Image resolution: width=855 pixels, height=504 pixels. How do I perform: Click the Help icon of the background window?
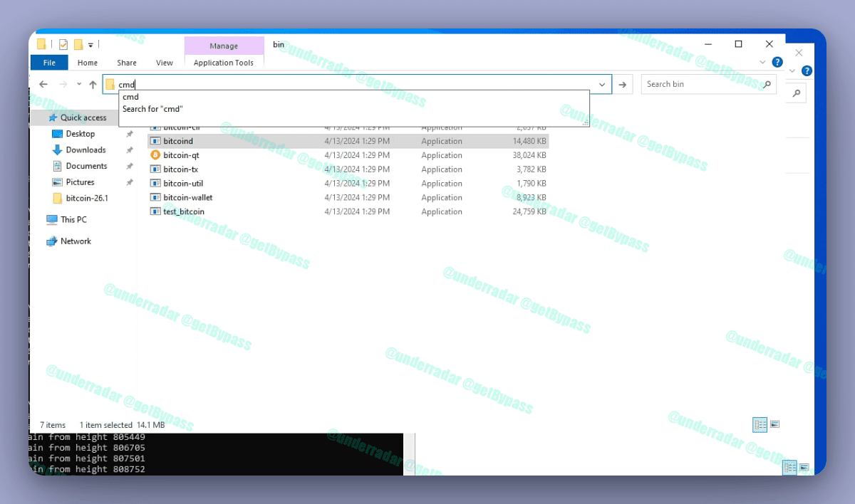(x=807, y=70)
